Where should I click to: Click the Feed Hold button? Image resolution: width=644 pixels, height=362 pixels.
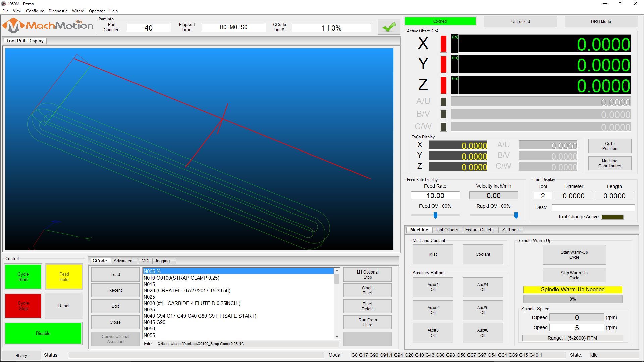coord(63,276)
